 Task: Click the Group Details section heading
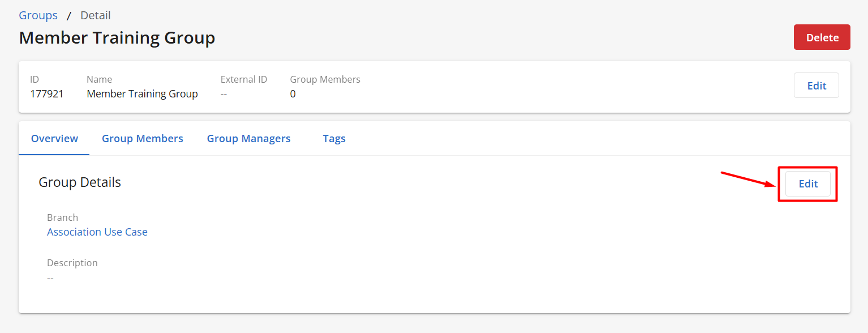pos(79,182)
